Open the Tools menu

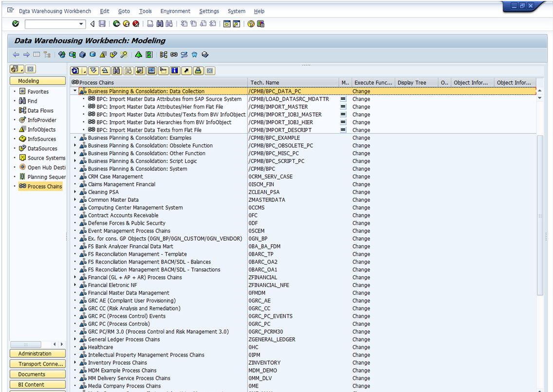point(145,11)
